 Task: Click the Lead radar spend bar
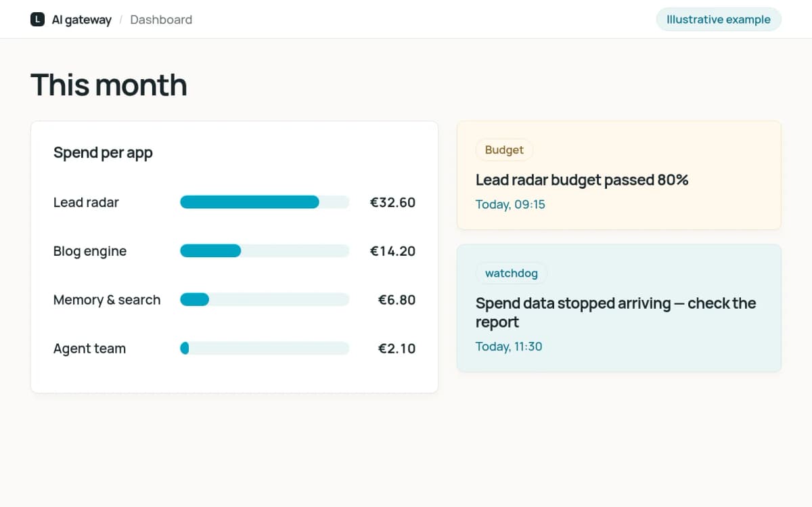click(x=265, y=202)
